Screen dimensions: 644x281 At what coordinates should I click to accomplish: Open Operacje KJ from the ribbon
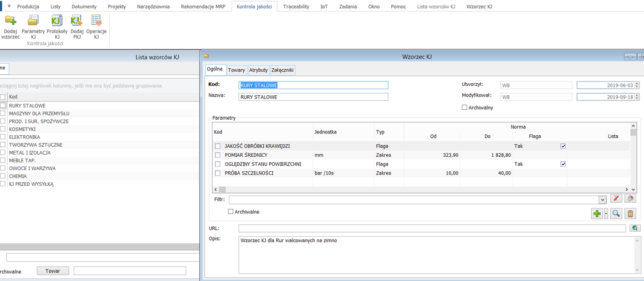[96, 27]
